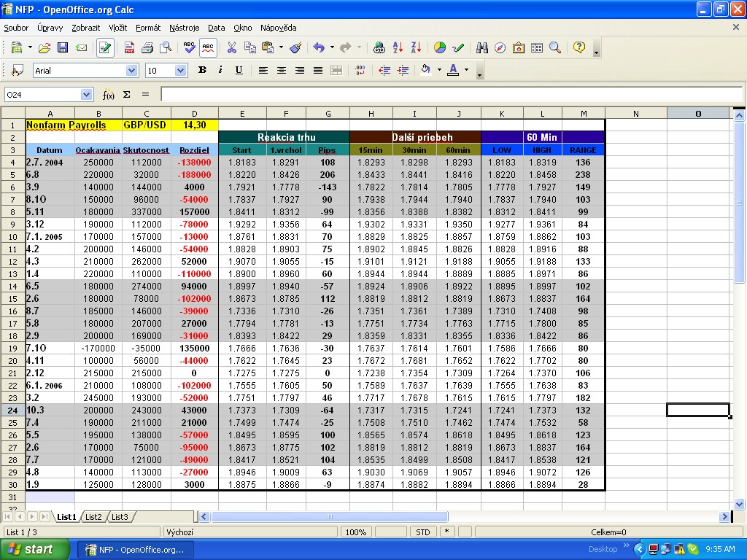Open the font size dropdown
Image resolution: width=747 pixels, height=560 pixels.
[x=181, y=71]
